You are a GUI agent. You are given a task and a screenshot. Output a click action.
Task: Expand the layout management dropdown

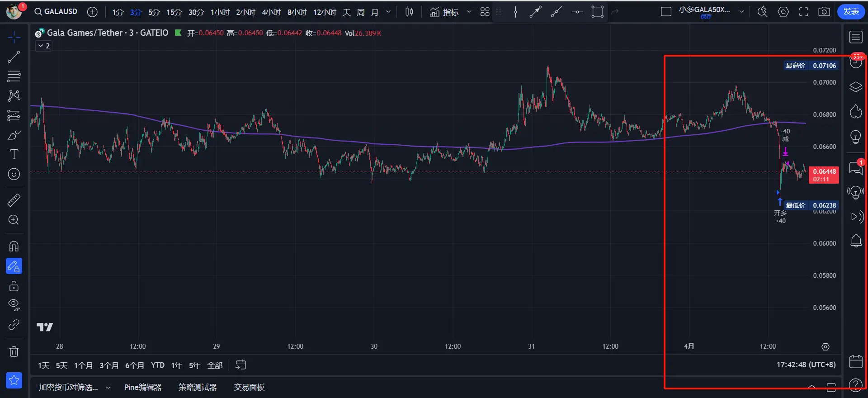(x=741, y=12)
